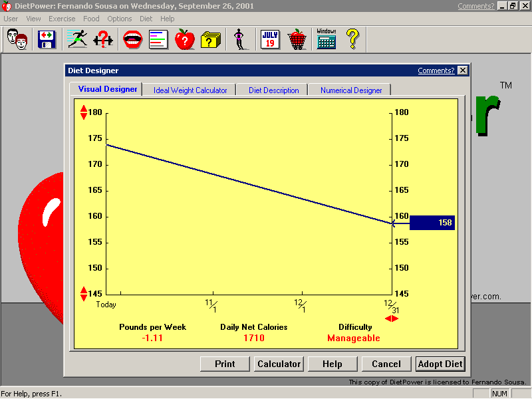Click the open mouth food icon

coord(132,40)
